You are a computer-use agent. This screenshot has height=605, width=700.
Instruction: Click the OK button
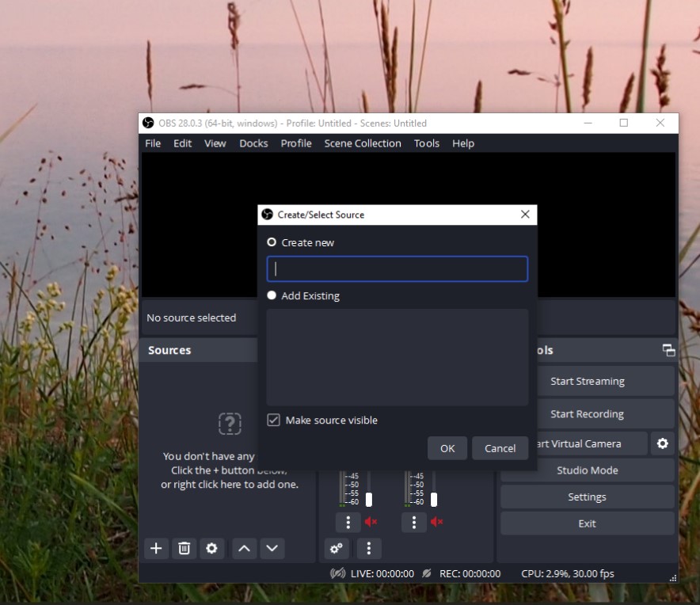point(447,447)
